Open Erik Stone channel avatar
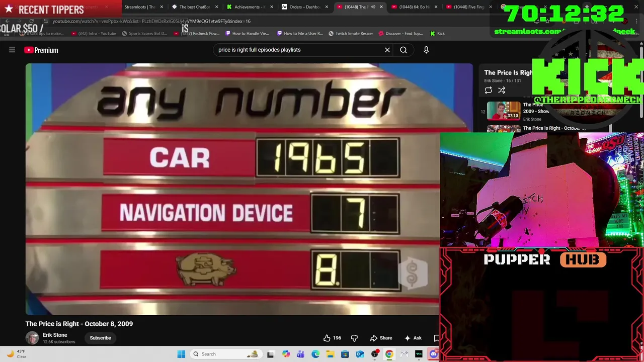This screenshot has height=362, width=644. (x=32, y=338)
